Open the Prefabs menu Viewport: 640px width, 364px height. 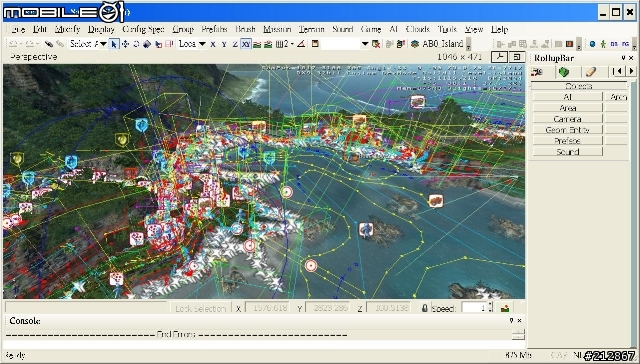(214, 29)
